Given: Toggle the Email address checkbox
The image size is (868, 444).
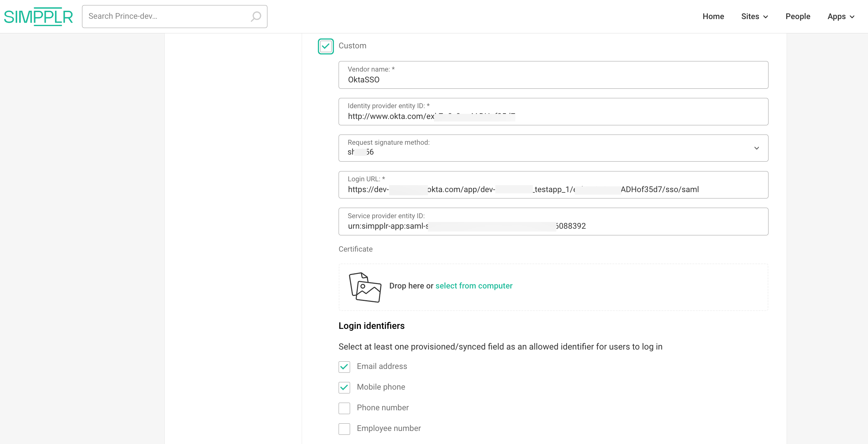Looking at the screenshot, I should pos(344,366).
